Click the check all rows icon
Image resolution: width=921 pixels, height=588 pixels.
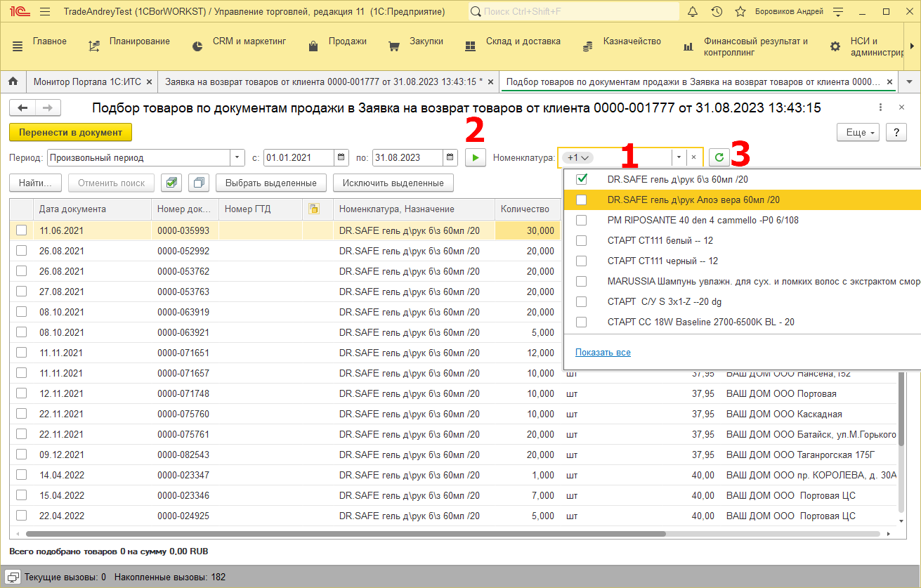point(171,183)
